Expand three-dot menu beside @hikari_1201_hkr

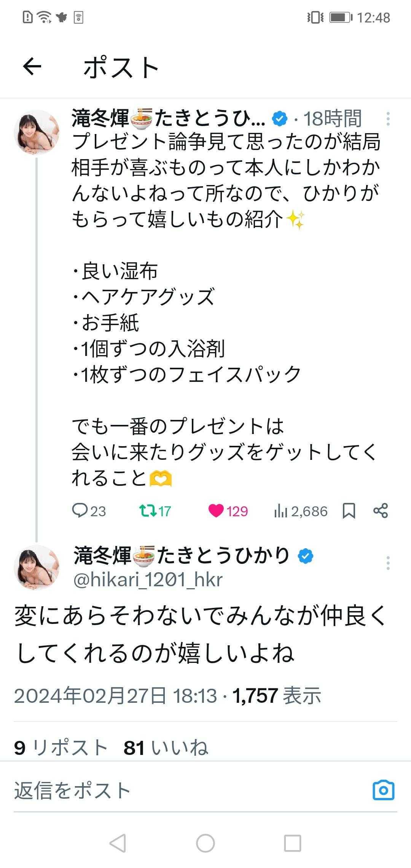(x=388, y=563)
